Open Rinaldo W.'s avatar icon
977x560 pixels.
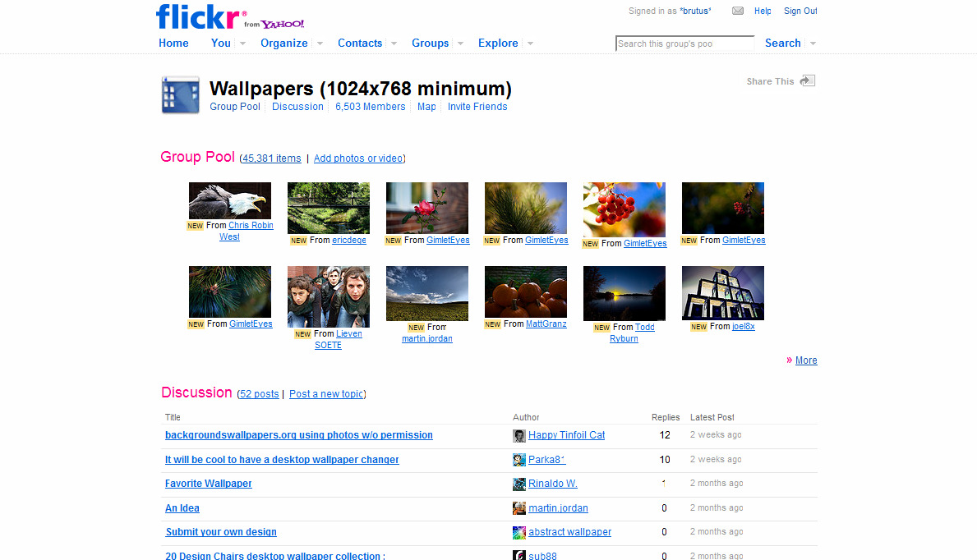519,484
